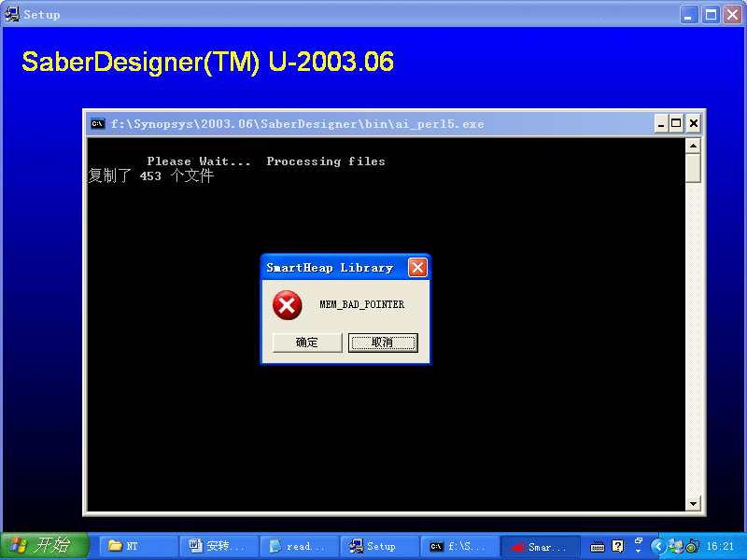Close the Setup window
The image size is (747, 560).
[733, 15]
